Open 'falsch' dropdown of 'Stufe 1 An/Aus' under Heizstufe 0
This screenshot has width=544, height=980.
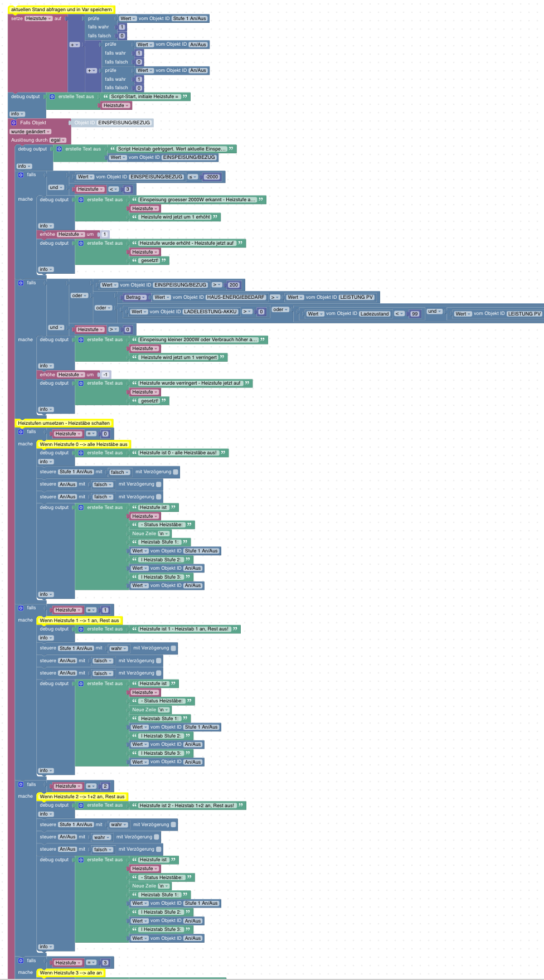[x=120, y=472]
